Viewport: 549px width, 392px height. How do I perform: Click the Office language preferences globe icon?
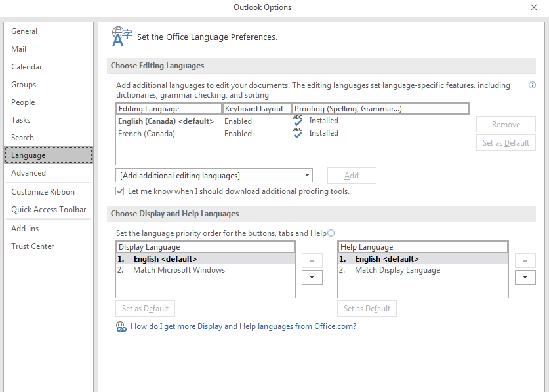[x=122, y=36]
